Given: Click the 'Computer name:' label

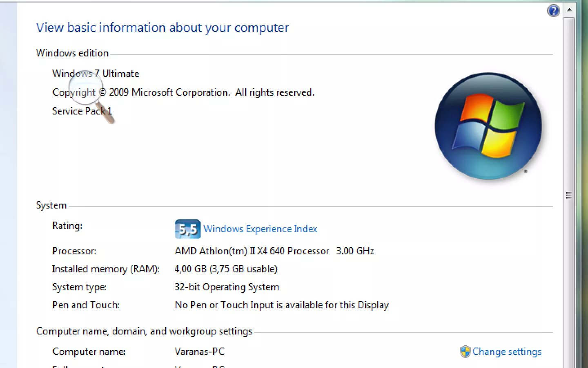Looking at the screenshot, I should click(89, 352).
